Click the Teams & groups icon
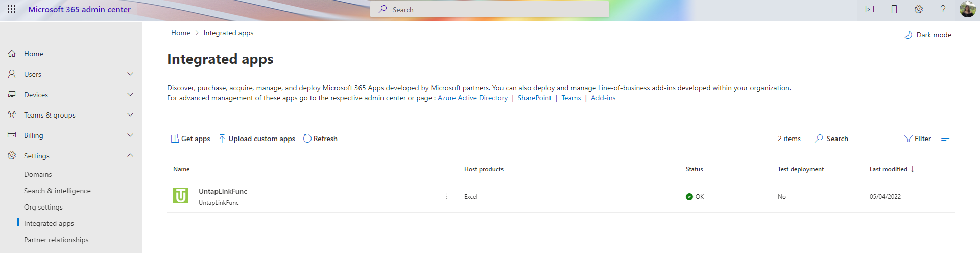 [12, 115]
